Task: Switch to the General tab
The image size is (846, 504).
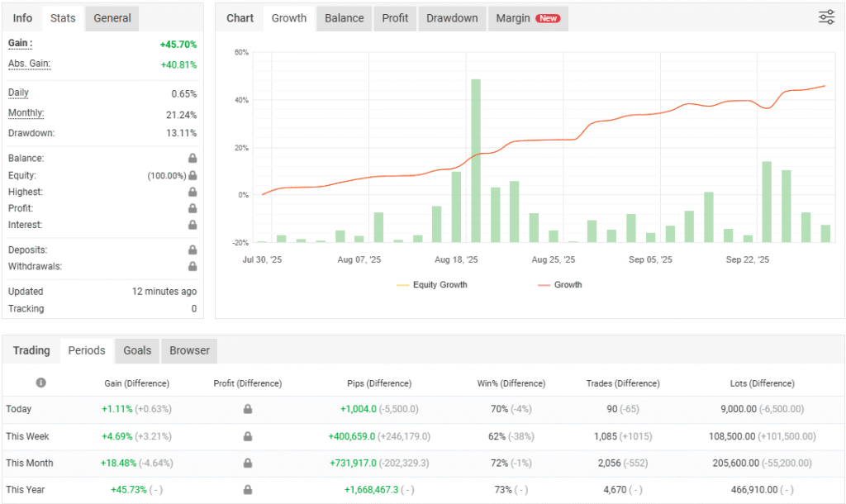Action: [x=112, y=18]
